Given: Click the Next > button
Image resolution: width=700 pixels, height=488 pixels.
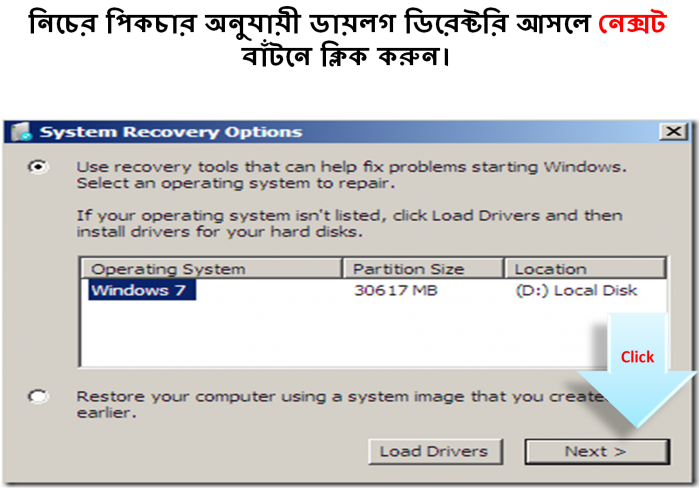Looking at the screenshot, I should pos(597,452).
